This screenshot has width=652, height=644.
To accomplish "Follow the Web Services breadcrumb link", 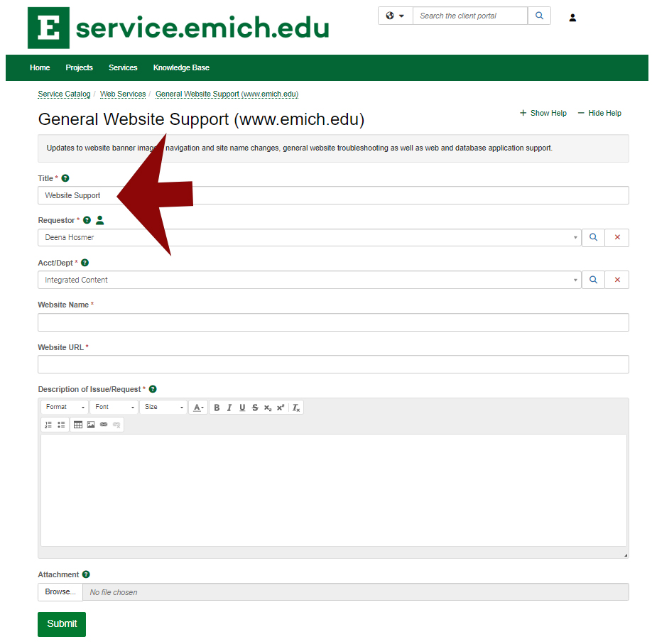I will (123, 94).
